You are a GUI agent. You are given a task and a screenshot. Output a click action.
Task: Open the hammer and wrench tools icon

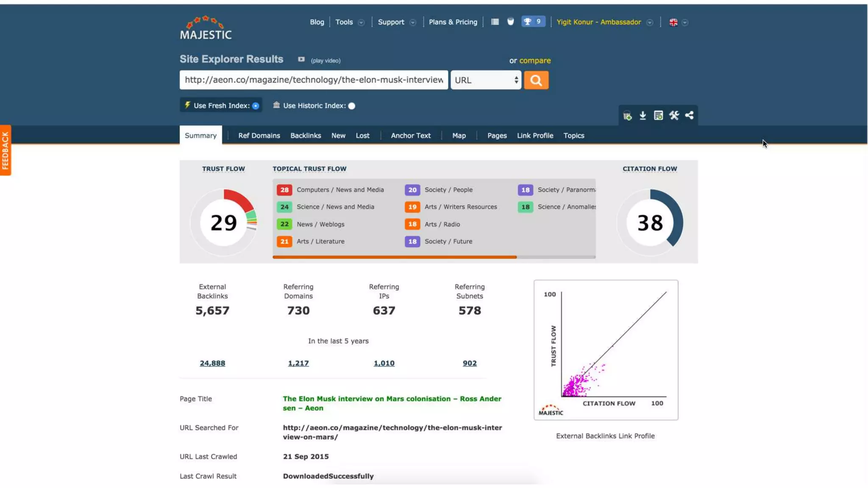click(x=674, y=115)
